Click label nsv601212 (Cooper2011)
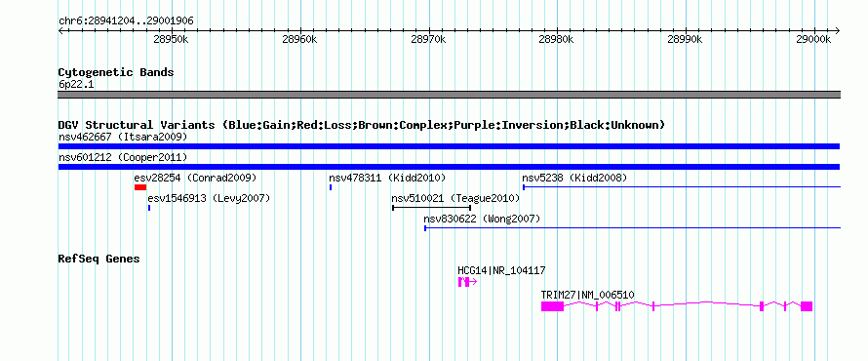The width and height of the screenshot is (868, 361). [123, 157]
